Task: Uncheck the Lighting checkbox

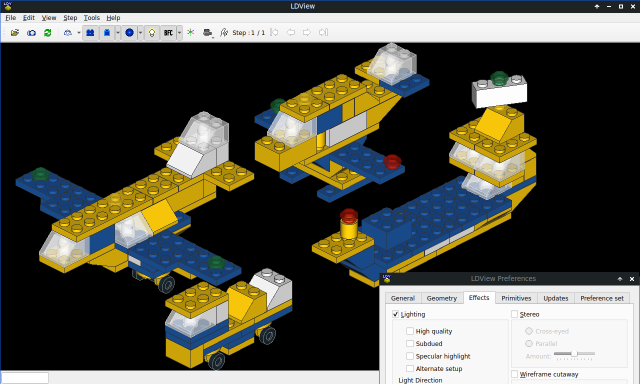Action: pyautogui.click(x=395, y=314)
